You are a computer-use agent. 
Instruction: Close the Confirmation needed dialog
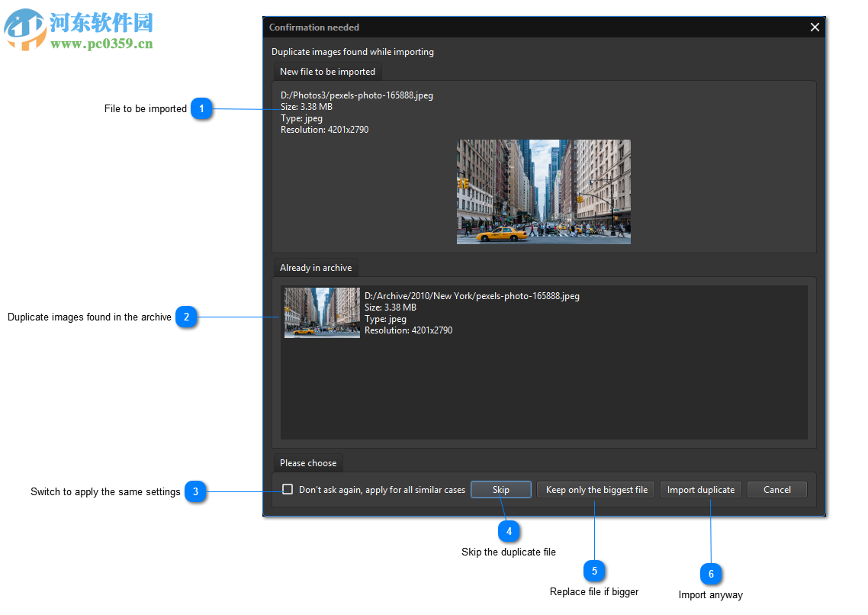tap(815, 27)
